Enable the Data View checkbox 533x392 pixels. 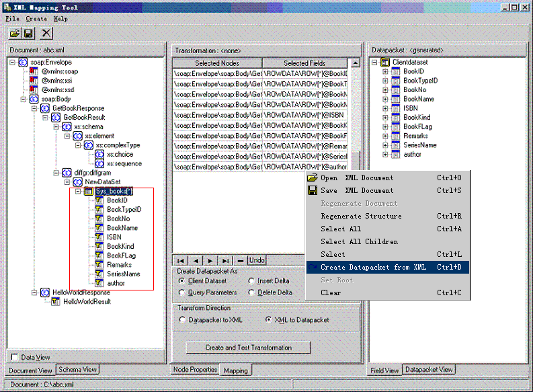[x=15, y=357]
